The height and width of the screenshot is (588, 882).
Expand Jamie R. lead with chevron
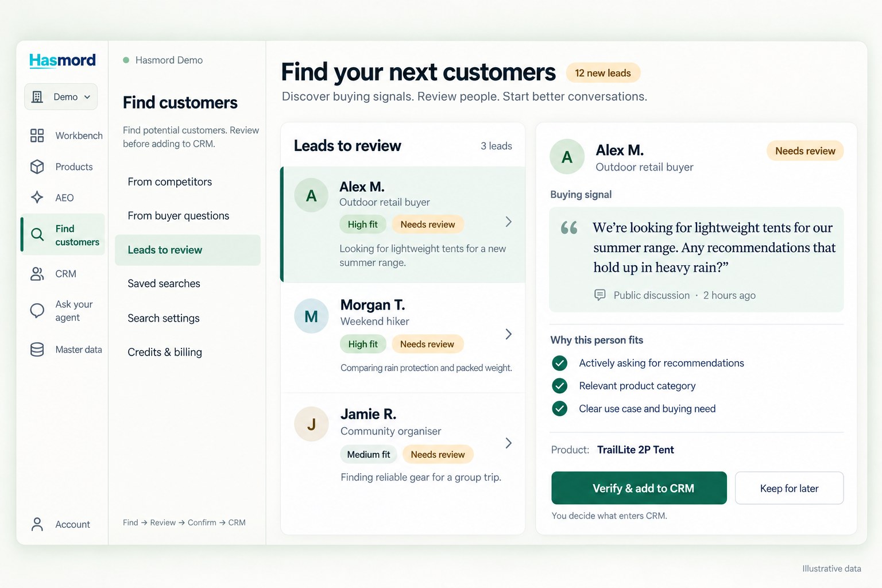(508, 443)
